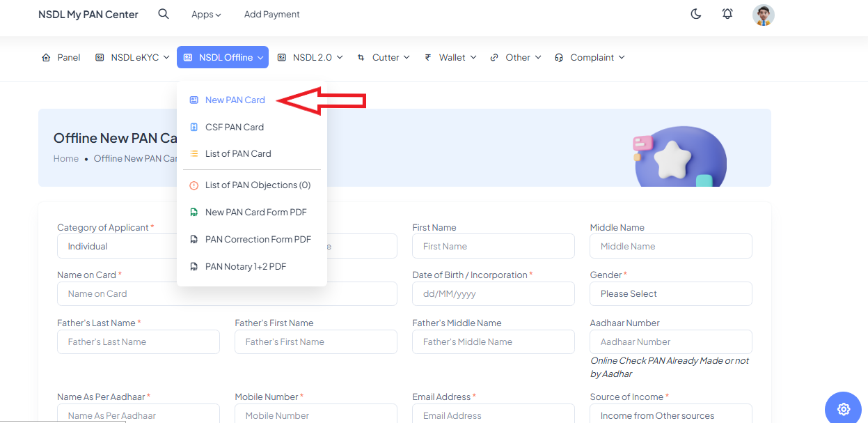Click the Panel home icon
The width and height of the screenshot is (868, 423).
tap(46, 57)
